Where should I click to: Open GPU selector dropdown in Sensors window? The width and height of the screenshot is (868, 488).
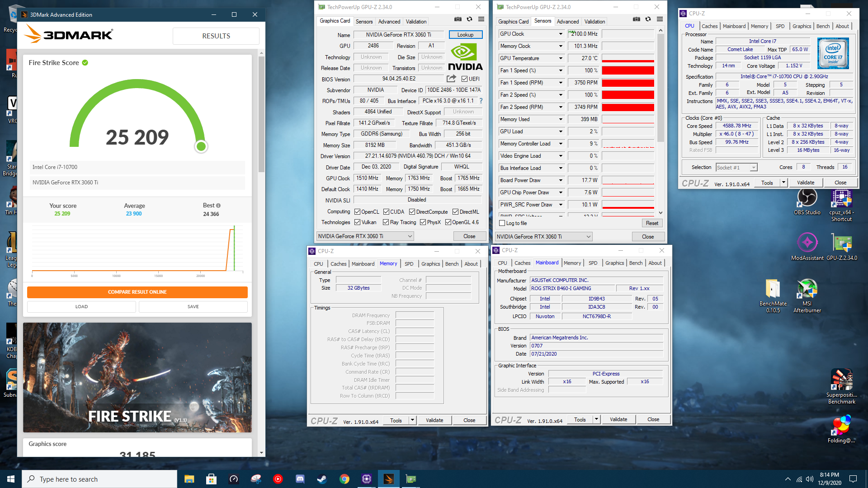[543, 237]
